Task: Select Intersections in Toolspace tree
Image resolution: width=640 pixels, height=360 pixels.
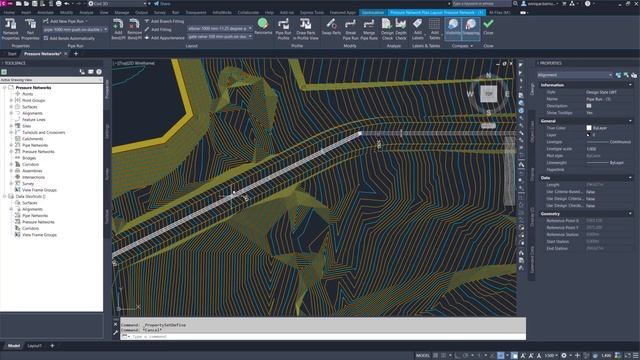Action: 33,177
